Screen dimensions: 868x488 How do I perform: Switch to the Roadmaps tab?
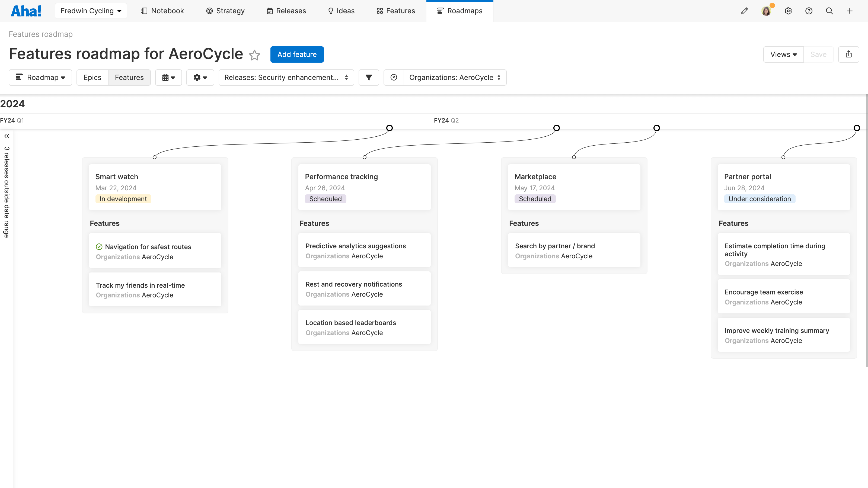(460, 11)
